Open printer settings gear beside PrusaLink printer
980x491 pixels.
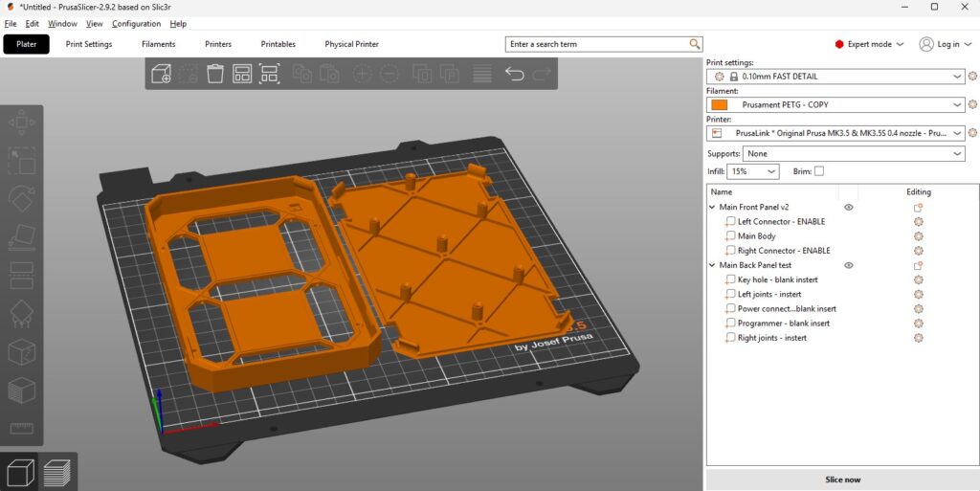point(972,132)
